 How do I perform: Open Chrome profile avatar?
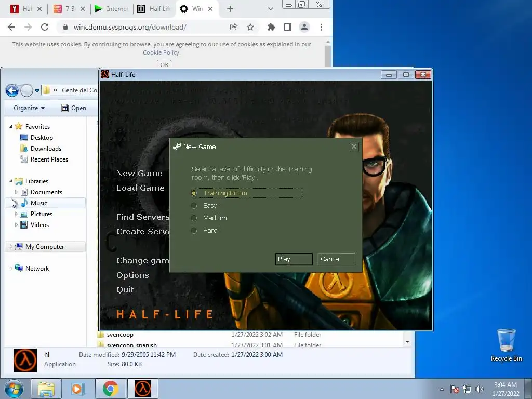[304, 27]
